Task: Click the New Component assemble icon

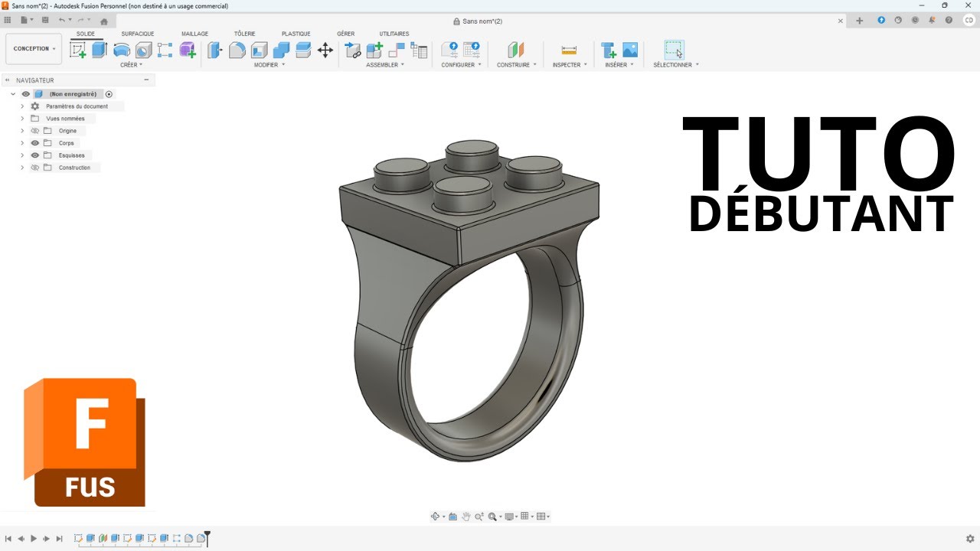Action: click(374, 51)
